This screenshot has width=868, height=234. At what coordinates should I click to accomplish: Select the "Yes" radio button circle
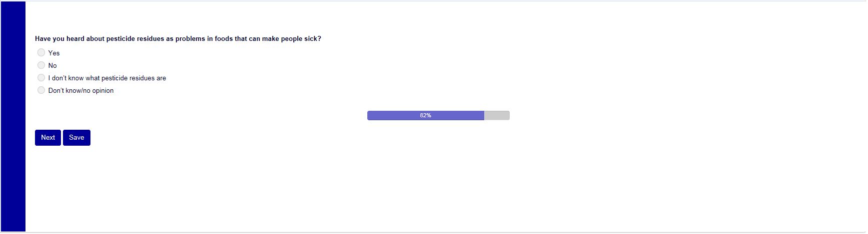[41, 52]
